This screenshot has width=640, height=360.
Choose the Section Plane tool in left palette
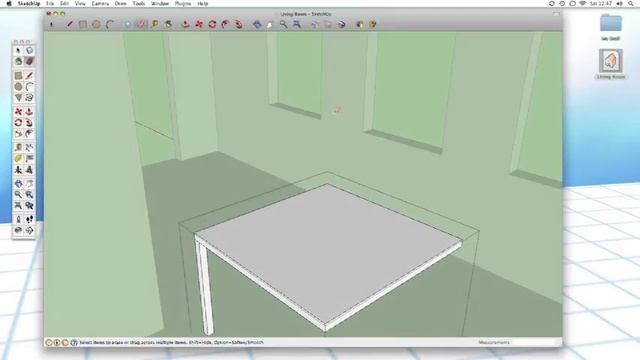click(x=29, y=231)
